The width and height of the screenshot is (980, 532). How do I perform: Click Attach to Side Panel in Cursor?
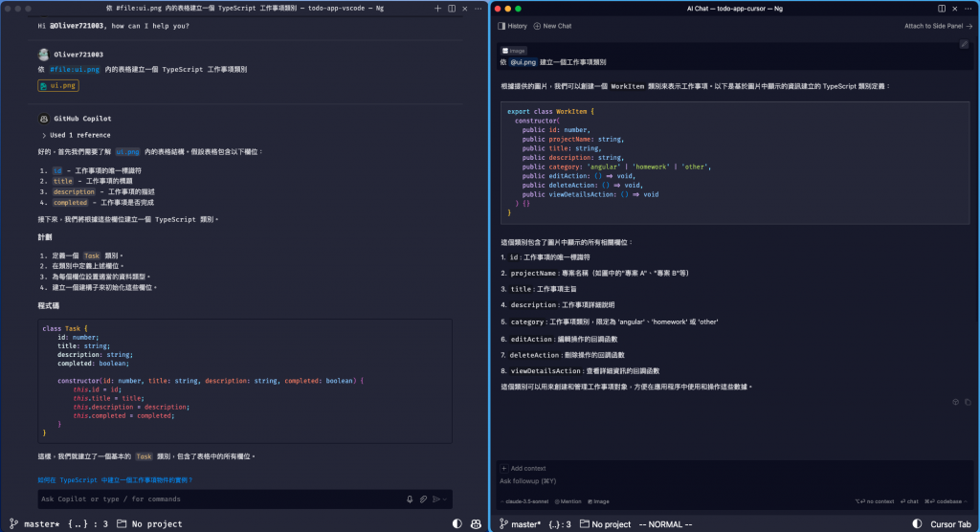(x=938, y=26)
